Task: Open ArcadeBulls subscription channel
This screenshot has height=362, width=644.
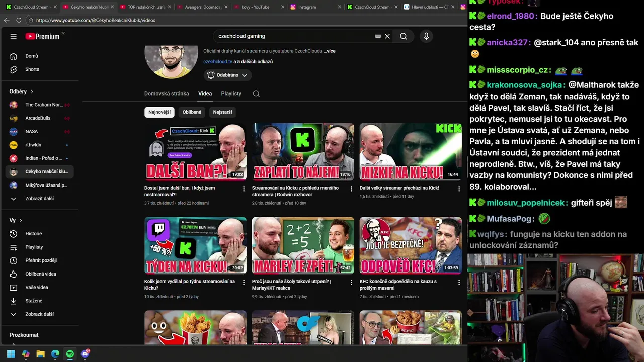Action: 39,118
